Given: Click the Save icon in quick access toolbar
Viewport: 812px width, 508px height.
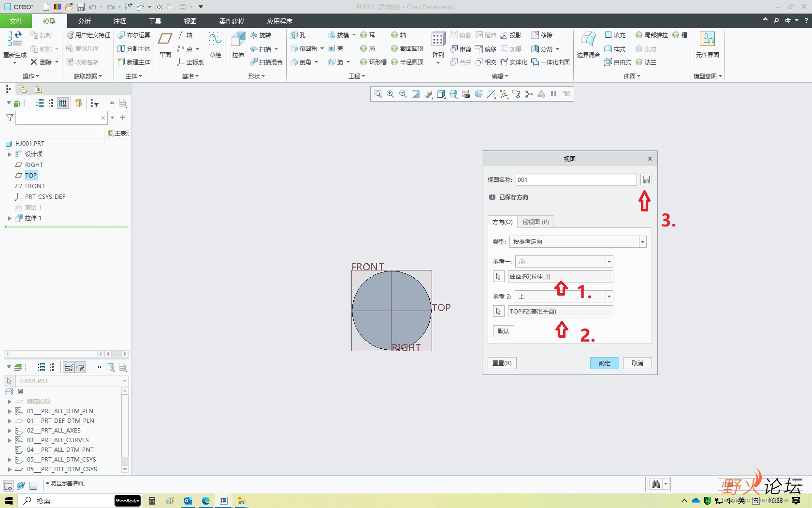Looking at the screenshot, I should 81,7.
